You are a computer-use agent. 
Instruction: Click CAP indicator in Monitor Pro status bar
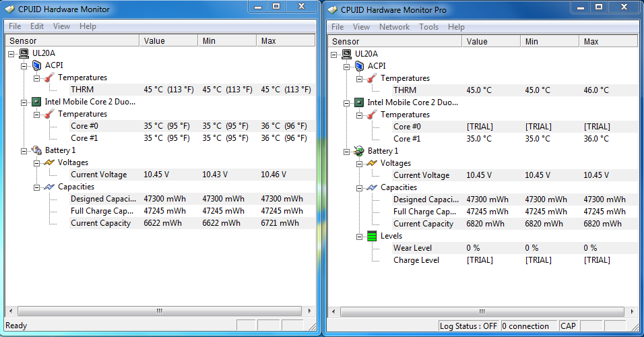[568, 326]
